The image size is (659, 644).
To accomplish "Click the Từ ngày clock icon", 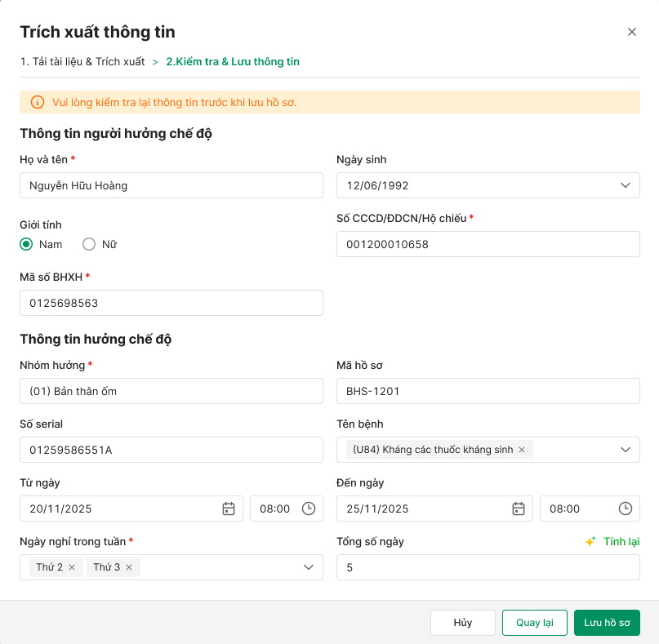I will click(309, 509).
